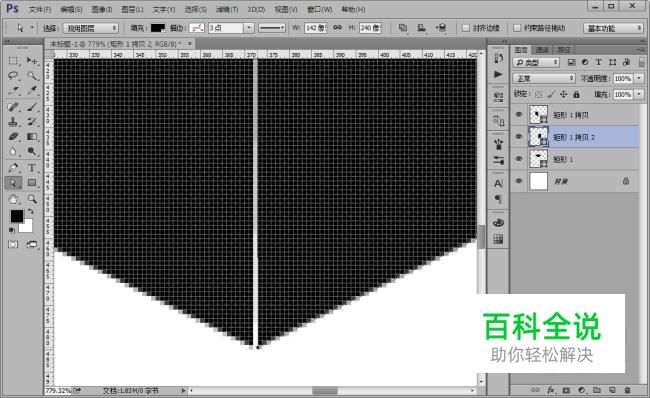Create a new layer group
The height and width of the screenshot is (398, 650).
(597, 390)
